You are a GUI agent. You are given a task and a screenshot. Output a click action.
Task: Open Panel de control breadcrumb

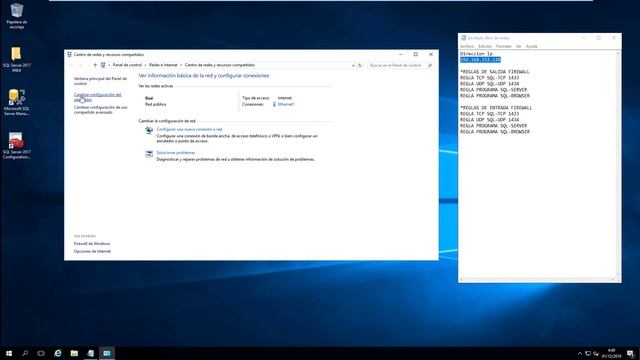click(x=127, y=65)
